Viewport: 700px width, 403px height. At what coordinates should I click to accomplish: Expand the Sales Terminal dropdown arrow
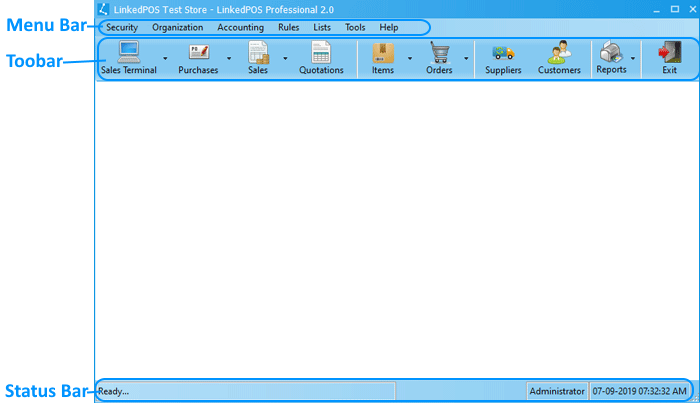pyautogui.click(x=165, y=58)
